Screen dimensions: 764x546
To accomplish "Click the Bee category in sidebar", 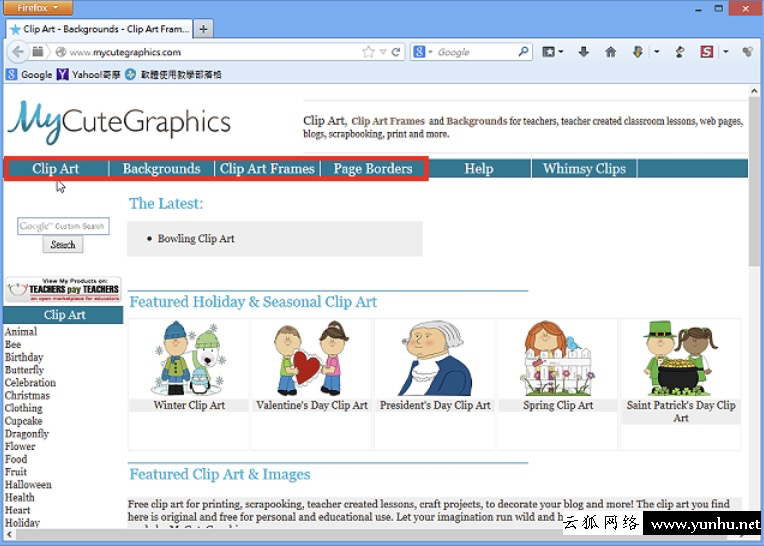I will coord(13,344).
